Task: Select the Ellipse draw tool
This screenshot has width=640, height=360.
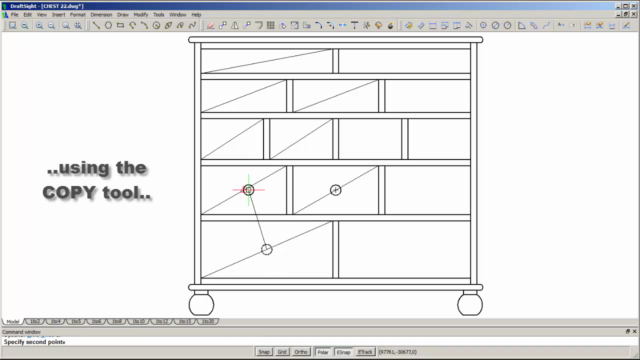Action: tap(168, 25)
